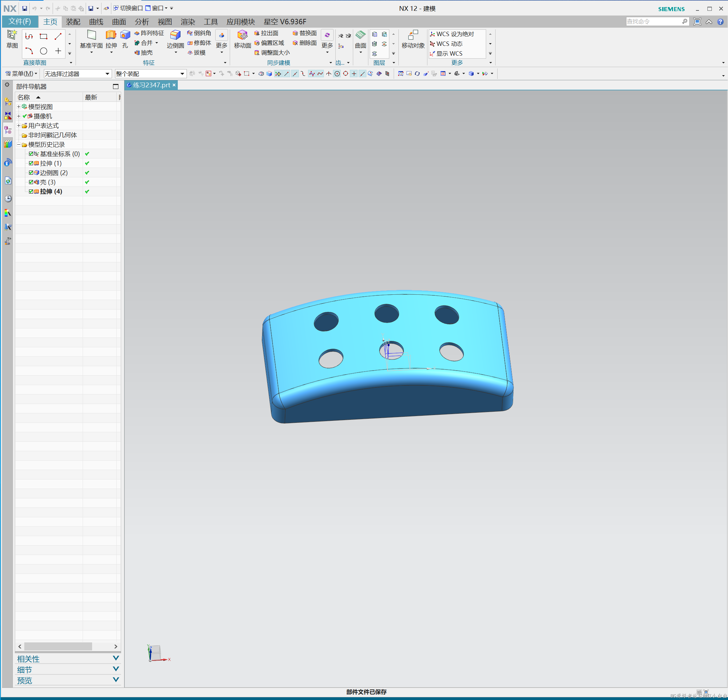
Task: Select the 非时间戳记几何体 tree item
Action: point(52,135)
